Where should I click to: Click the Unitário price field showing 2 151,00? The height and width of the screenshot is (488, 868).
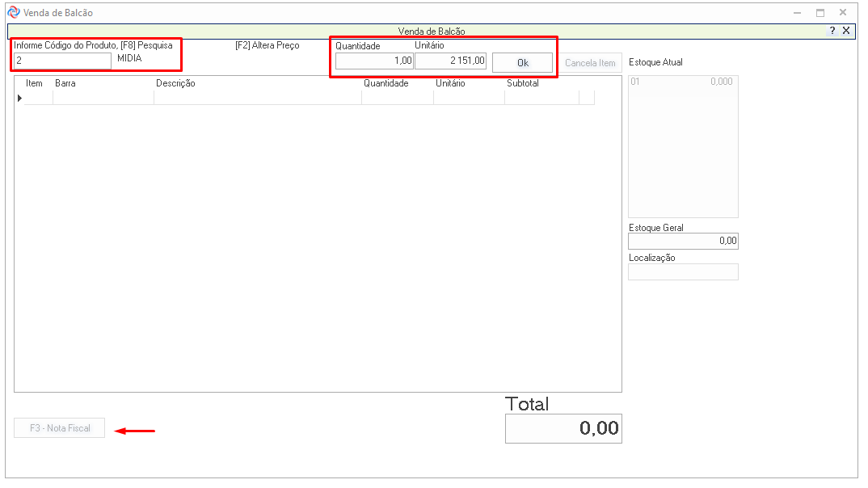click(x=450, y=61)
